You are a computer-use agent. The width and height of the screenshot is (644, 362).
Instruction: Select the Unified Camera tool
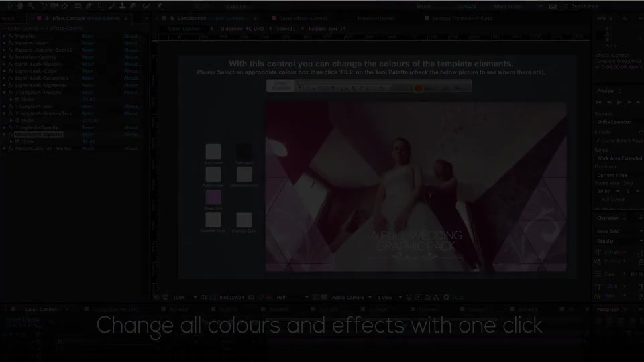(54, 6)
